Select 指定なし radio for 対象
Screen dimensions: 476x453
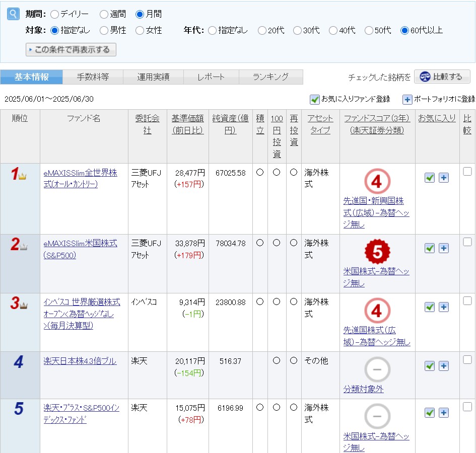tap(54, 30)
